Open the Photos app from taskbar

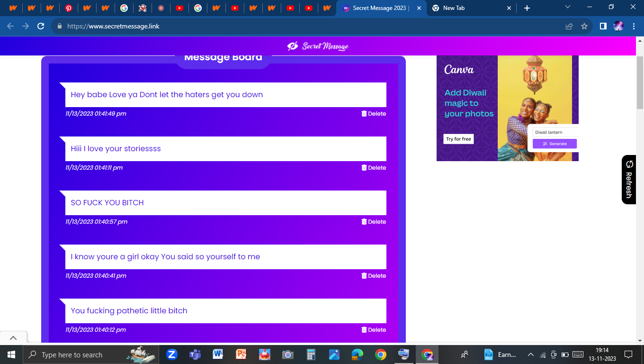coord(334,355)
